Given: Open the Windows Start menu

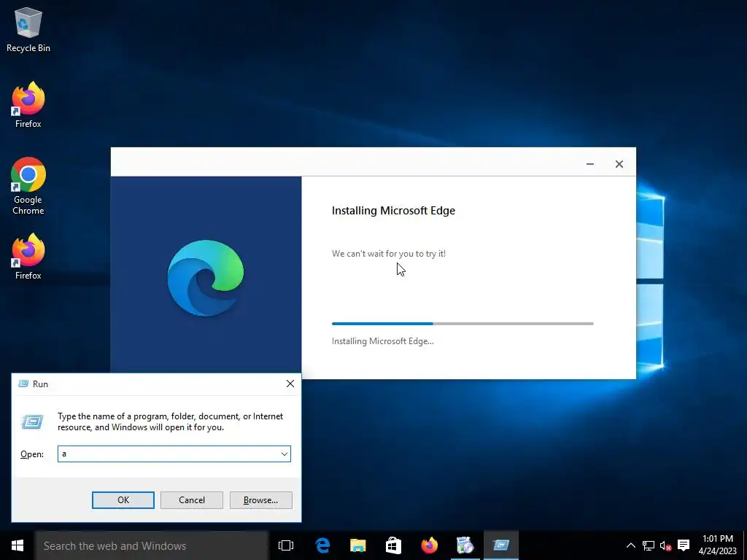Looking at the screenshot, I should click(x=18, y=545).
